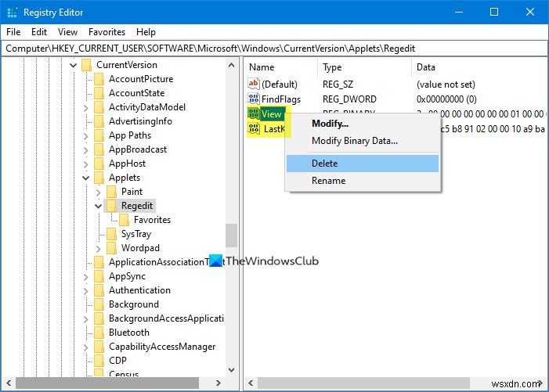Collapse the Regedit key

(99, 207)
